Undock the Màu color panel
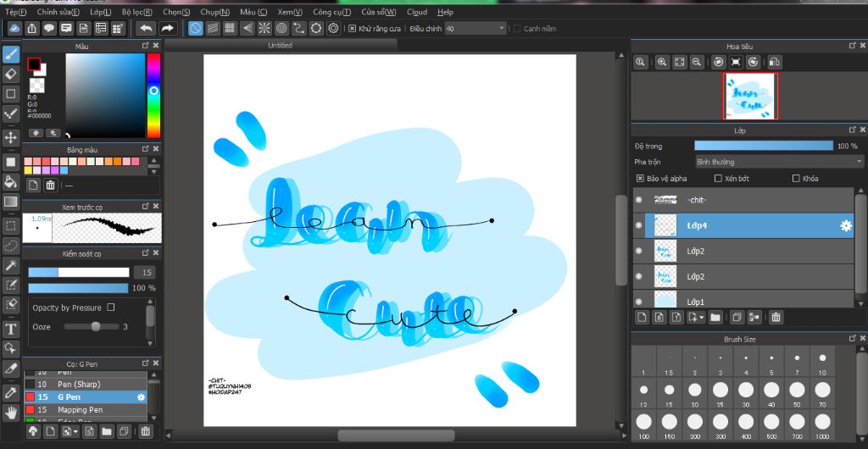Image resolution: width=868 pixels, height=449 pixels. pyautogui.click(x=145, y=46)
